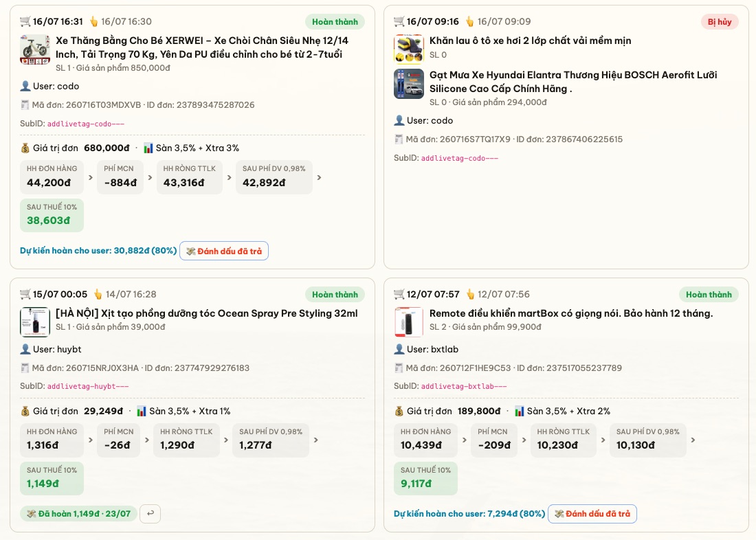The height and width of the screenshot is (540, 756).
Task: Click the Ocean Spray bottle product thumbnail
Action: pos(35,322)
